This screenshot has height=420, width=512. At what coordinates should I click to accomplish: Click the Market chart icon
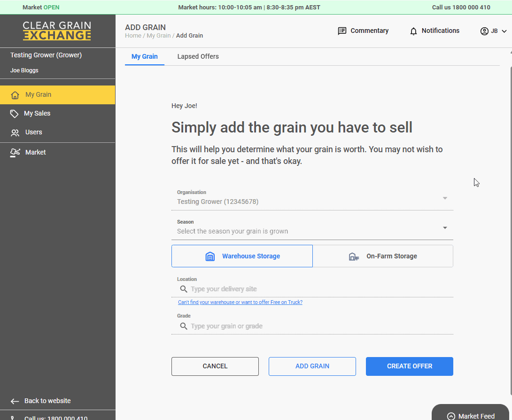[x=15, y=153]
